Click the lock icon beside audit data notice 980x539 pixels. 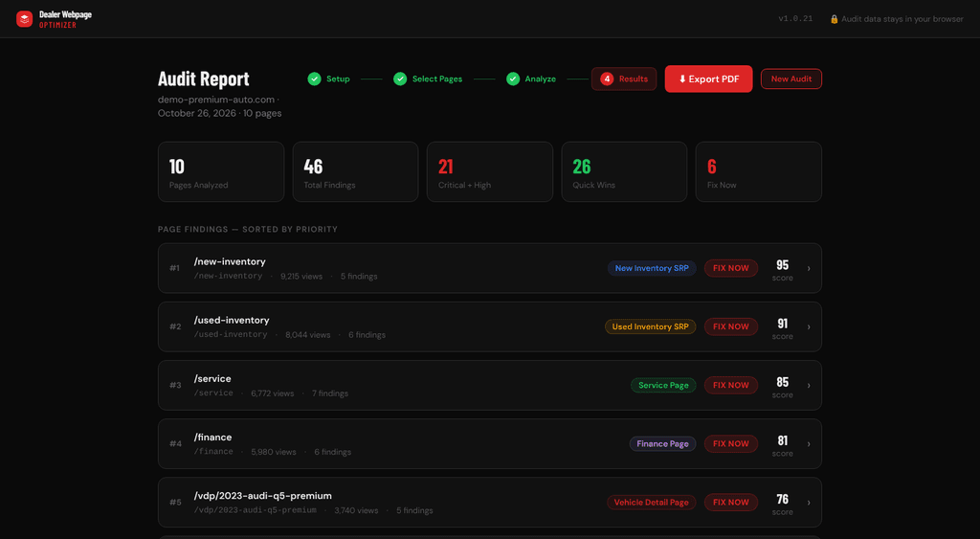[x=834, y=19]
